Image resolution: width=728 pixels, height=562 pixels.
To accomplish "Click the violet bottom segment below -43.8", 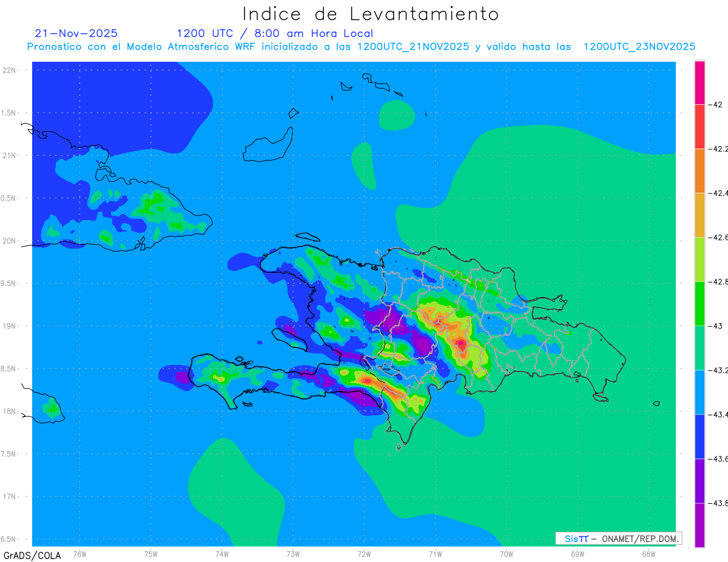I will coord(699,524).
